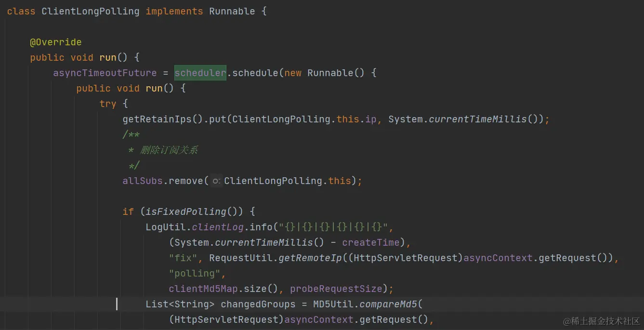Screen dimensions: 644x330
Task: Click the 'o:' parameter inlay hint
Action: point(217,181)
